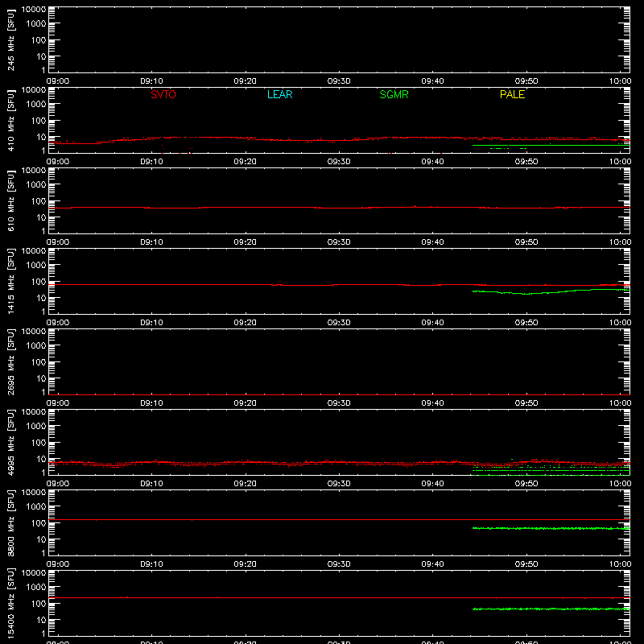
Task: Click the 09:10 tick label under 410 MHz panel
Action: coord(151,162)
